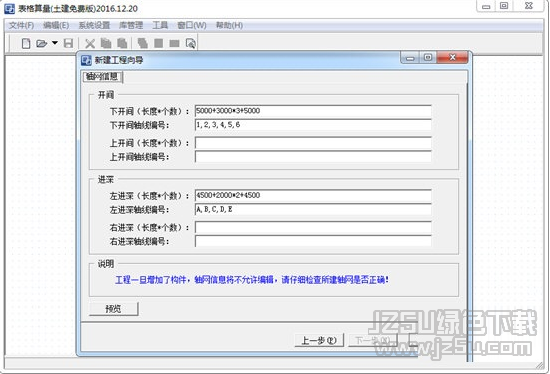The width and height of the screenshot is (550, 374).
Task: Open the 工具 menu
Action: [160, 25]
